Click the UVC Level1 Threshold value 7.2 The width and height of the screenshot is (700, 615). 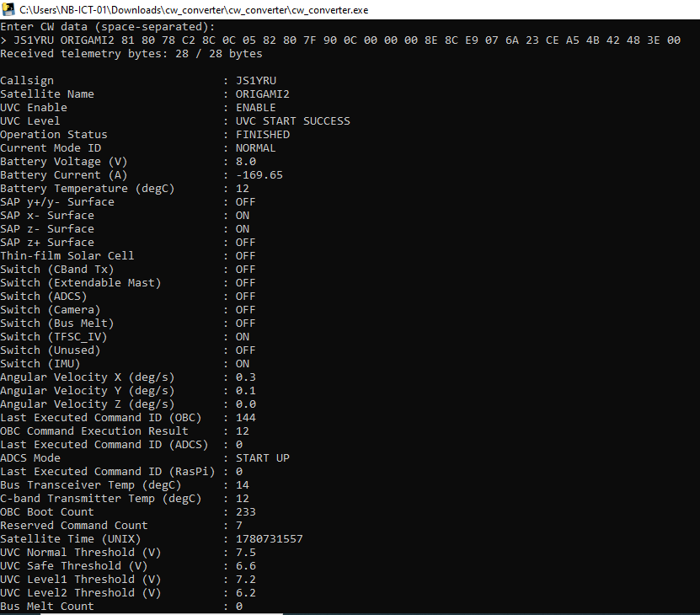(245, 580)
